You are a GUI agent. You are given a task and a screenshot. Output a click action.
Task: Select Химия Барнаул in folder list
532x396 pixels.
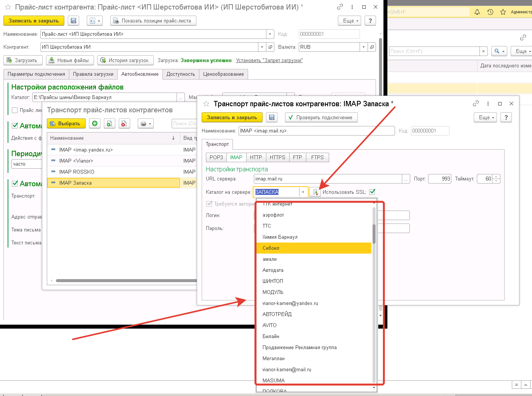tap(314, 237)
